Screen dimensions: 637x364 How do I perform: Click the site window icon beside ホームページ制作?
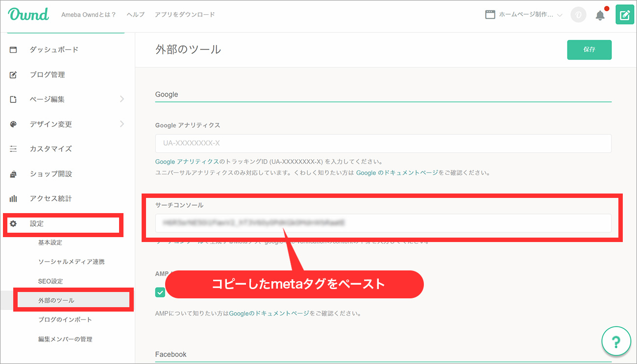tap(490, 15)
